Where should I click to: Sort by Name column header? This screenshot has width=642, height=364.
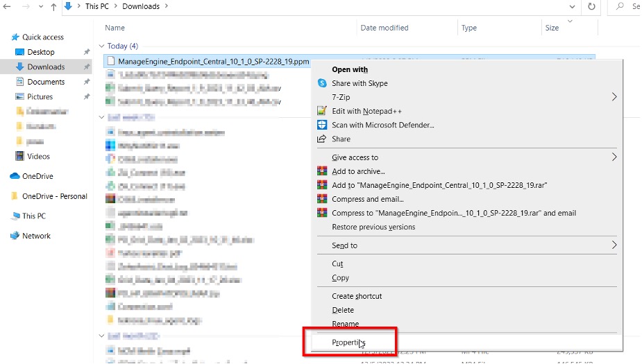115,28
